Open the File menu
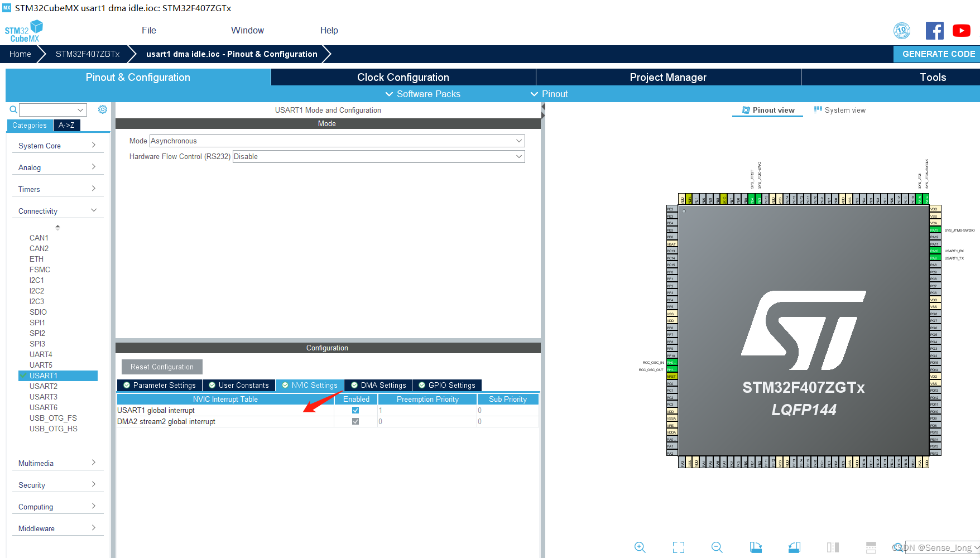Image resolution: width=980 pixels, height=558 pixels. pyautogui.click(x=149, y=30)
